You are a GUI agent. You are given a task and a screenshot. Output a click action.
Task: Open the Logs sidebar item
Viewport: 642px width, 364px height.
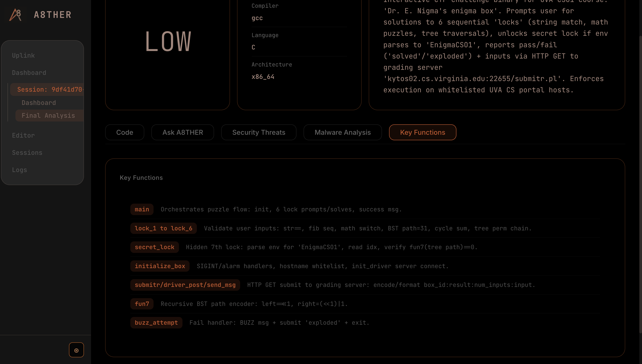point(19,170)
